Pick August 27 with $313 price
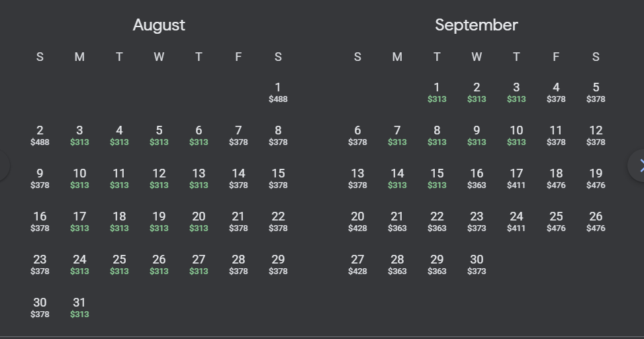The height and width of the screenshot is (339, 644). (199, 264)
